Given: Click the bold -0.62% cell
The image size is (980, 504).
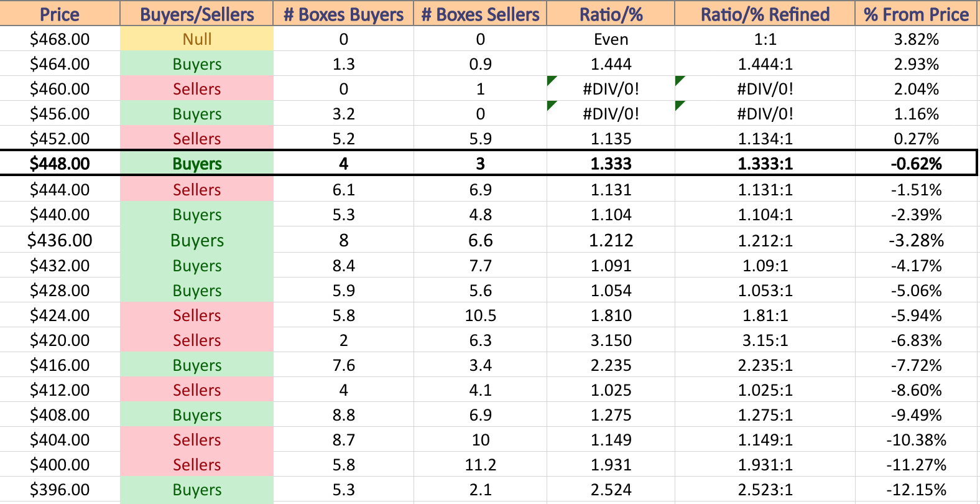Looking at the screenshot, I should click(916, 164).
